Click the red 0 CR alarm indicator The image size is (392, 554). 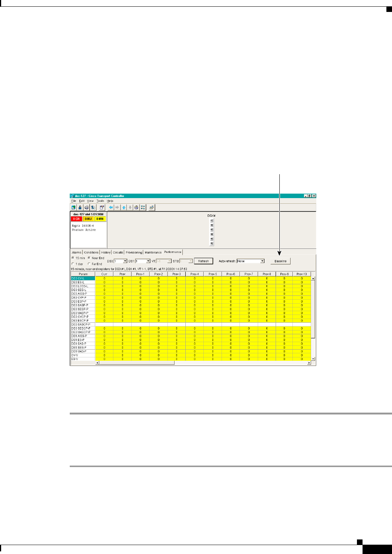click(x=76, y=219)
